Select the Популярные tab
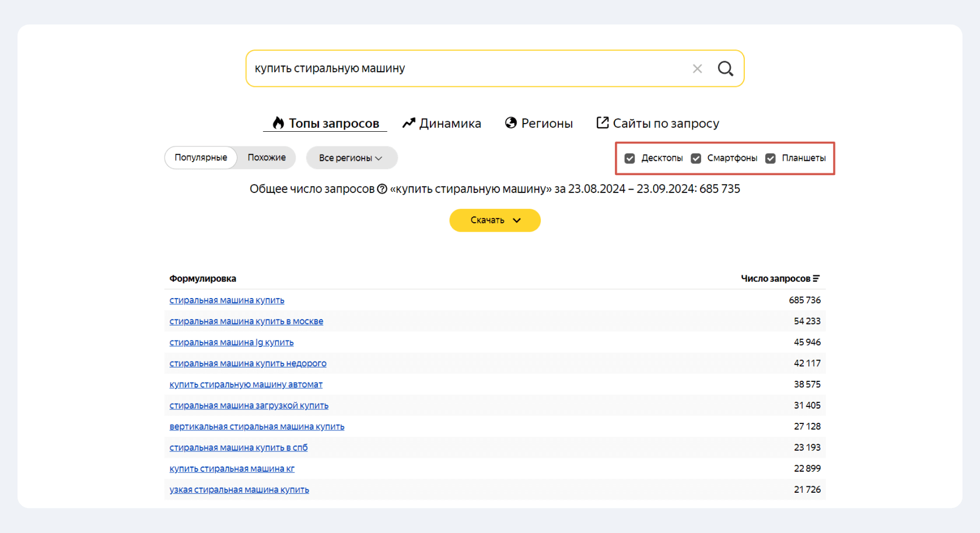This screenshot has height=533, width=980. 201,157
